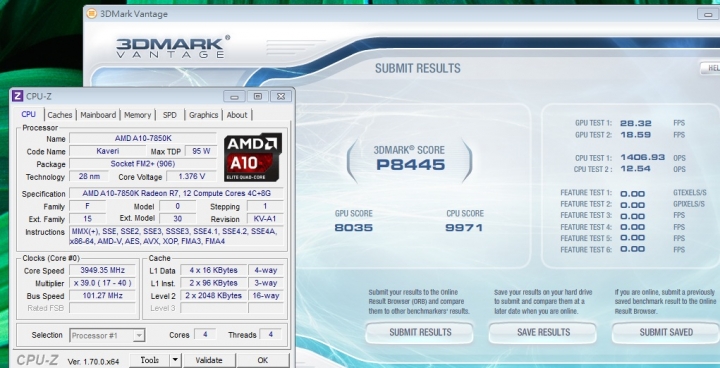720x368 pixels.
Task: Click the 3DMark Vantage logo
Action: (173, 47)
